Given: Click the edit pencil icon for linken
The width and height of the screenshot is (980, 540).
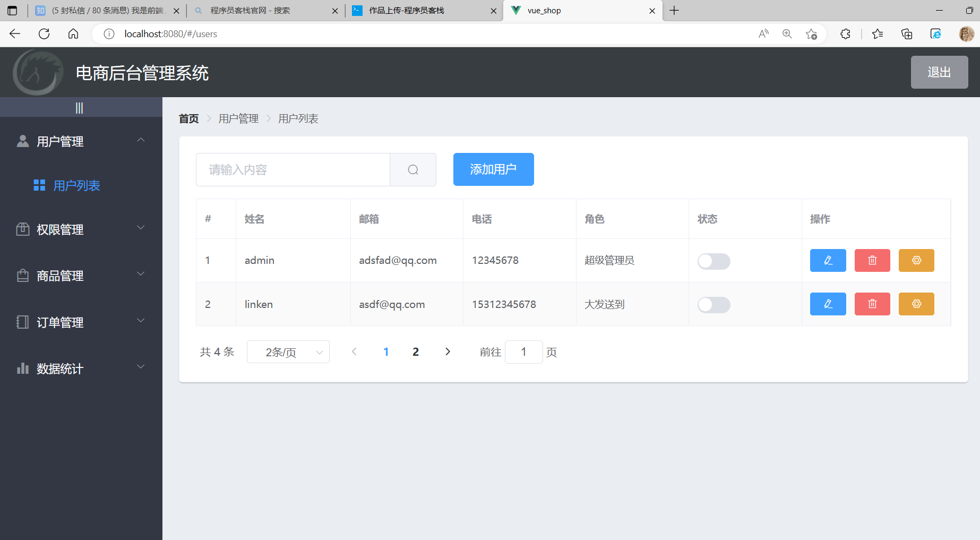Looking at the screenshot, I should point(828,304).
